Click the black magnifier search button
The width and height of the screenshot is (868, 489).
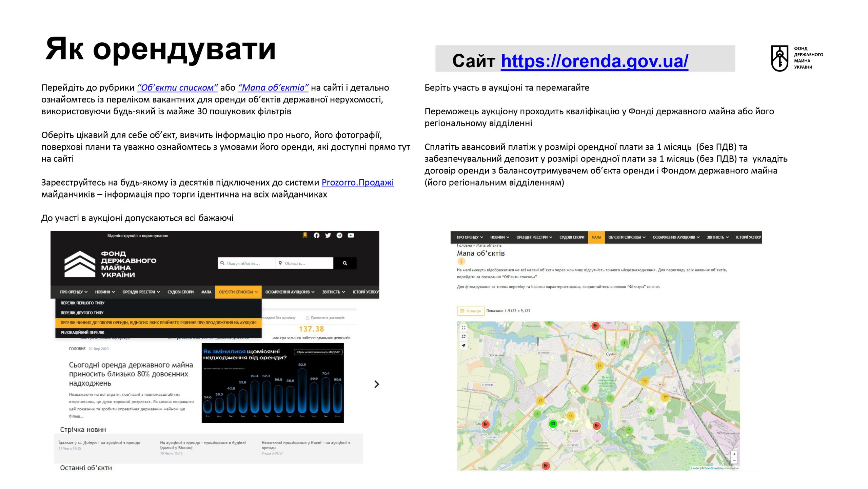345,263
